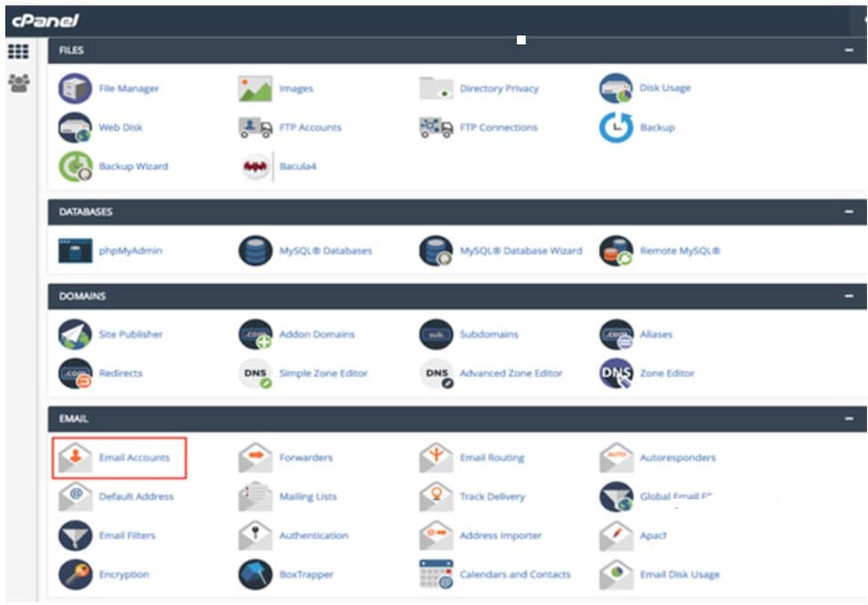The image size is (868, 605).
Task: Click the Zone Editor text link
Action: pyautogui.click(x=667, y=373)
